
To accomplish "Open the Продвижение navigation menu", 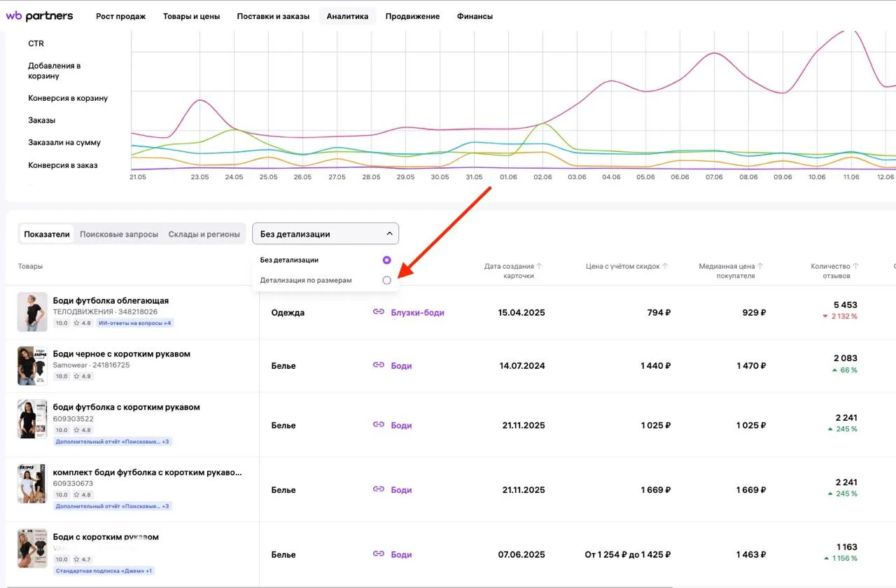I will click(x=412, y=16).
